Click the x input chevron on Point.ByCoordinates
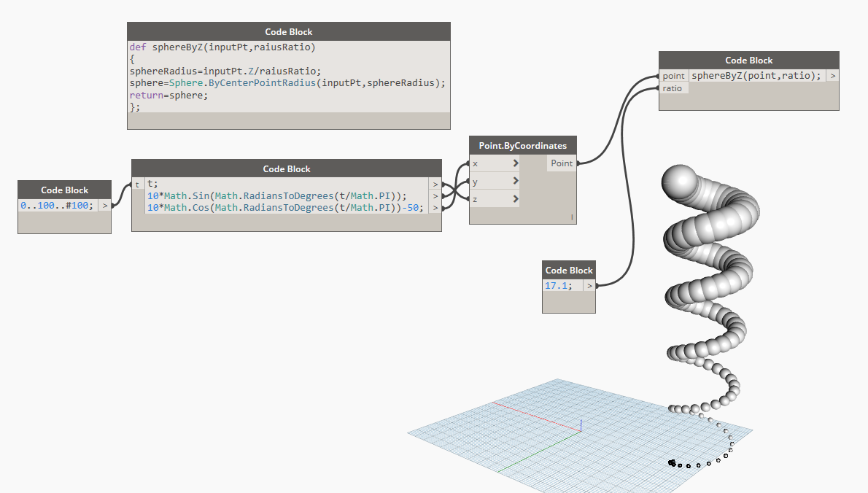 pos(516,163)
